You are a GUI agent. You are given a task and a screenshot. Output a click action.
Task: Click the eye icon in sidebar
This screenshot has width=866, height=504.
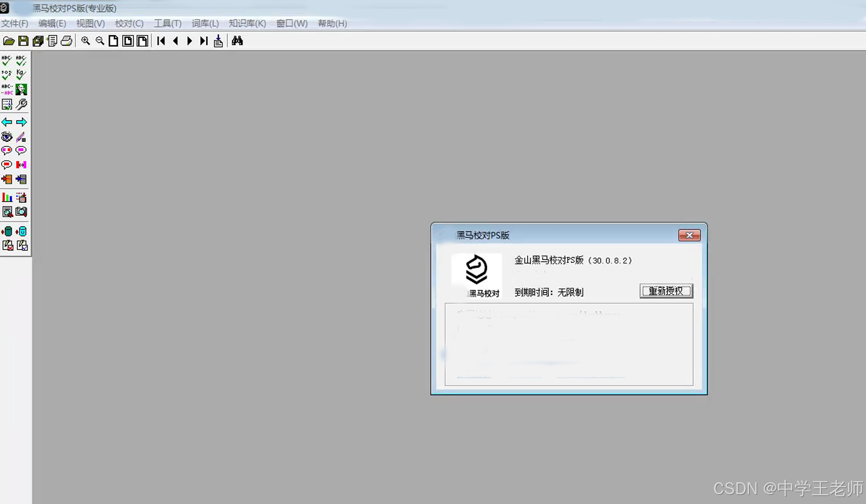tap(6, 137)
